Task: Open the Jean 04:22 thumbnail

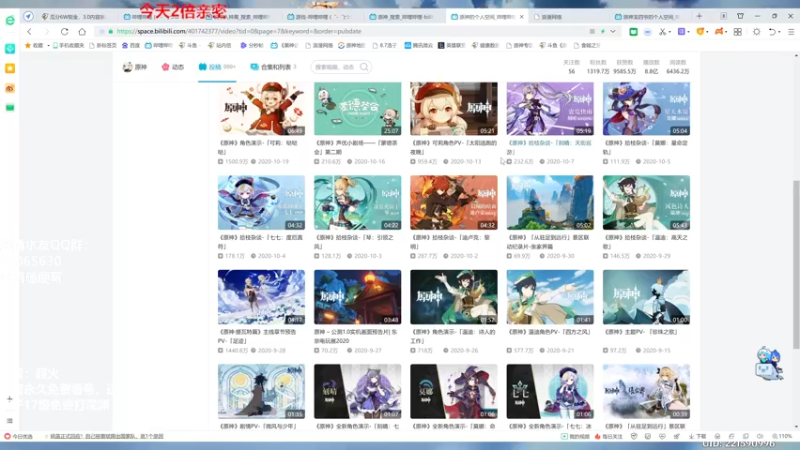Action: (x=358, y=203)
